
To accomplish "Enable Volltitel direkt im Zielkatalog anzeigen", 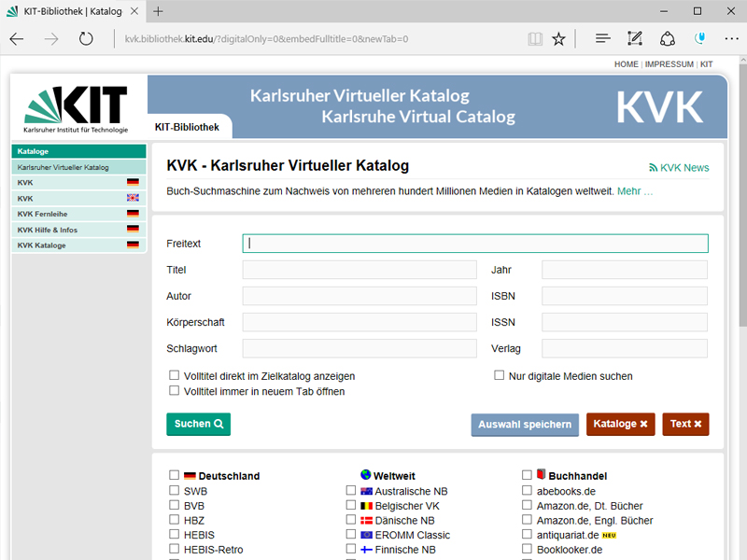I will coord(175,375).
